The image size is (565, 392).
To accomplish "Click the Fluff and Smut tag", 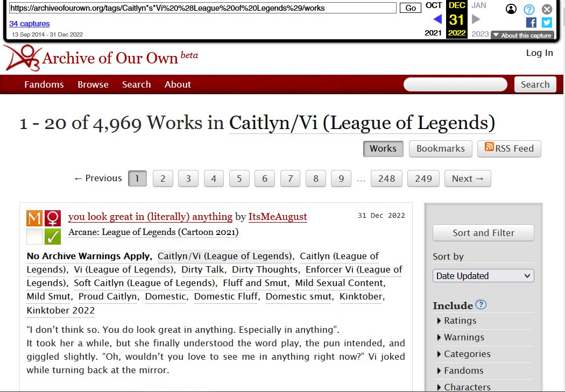I will 256,283.
